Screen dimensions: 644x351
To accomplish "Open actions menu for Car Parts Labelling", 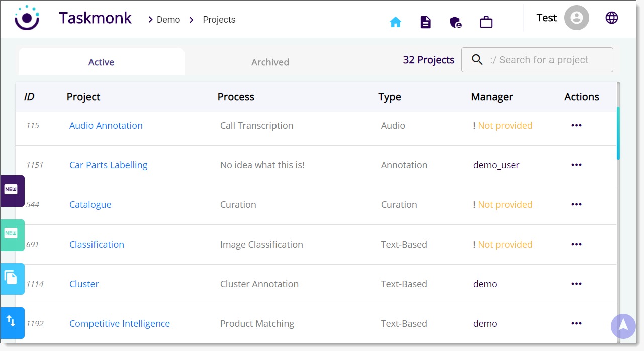I will (x=576, y=165).
